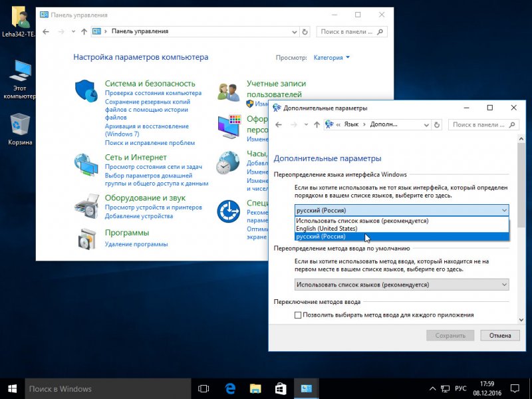Click the Сеть и Интернет globe icon
This screenshot has width=532, height=399.
[x=86, y=165]
